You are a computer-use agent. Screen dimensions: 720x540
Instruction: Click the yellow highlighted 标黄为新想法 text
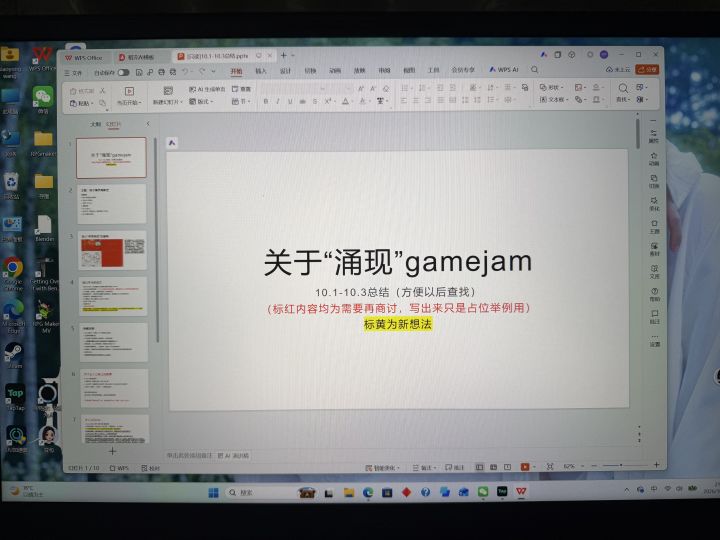(x=398, y=324)
